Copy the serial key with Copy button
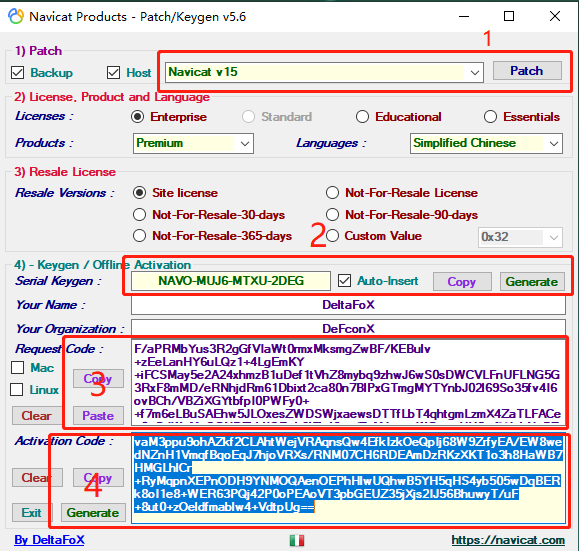579x551 pixels. (462, 282)
